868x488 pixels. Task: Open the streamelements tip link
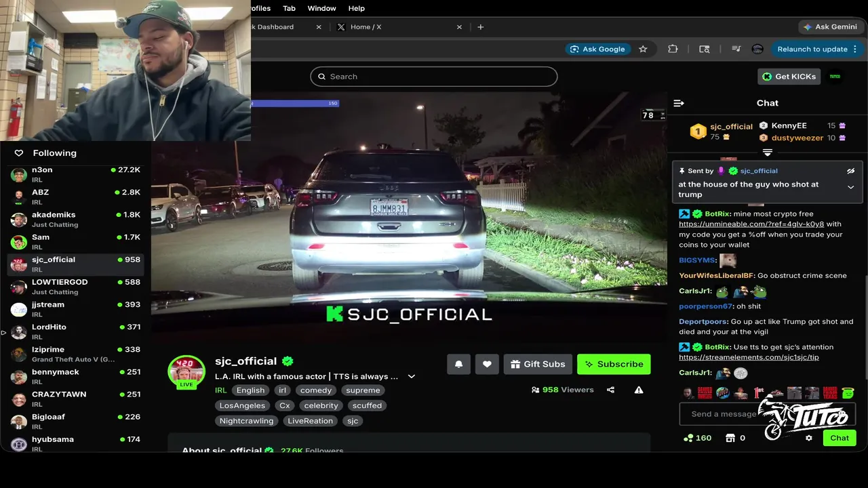point(749,357)
